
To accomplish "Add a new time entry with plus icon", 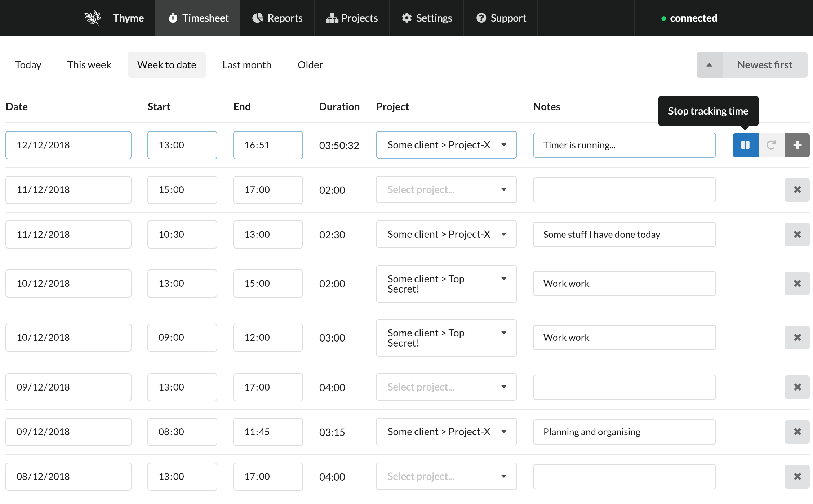I will (797, 145).
